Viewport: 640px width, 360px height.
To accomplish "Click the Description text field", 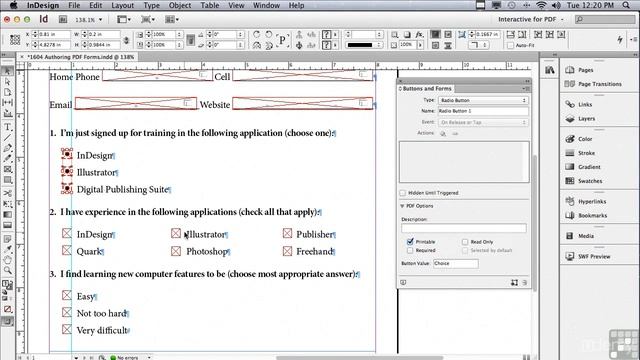I will coord(464,228).
